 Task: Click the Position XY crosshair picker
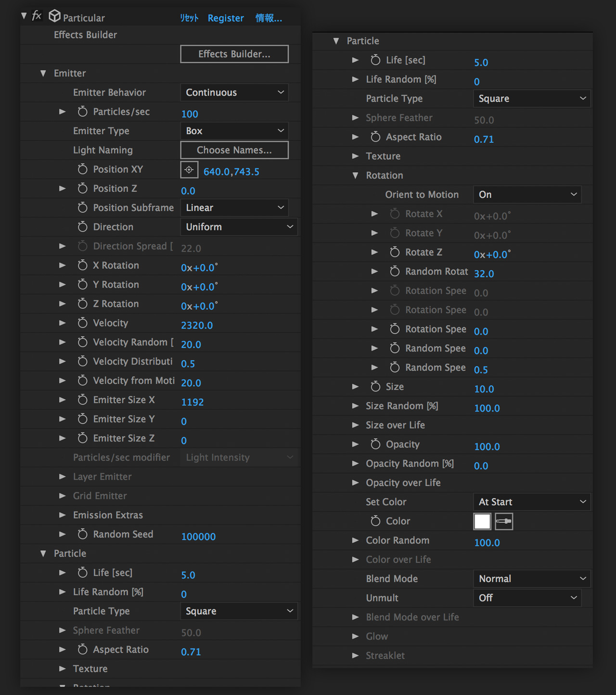point(189,170)
